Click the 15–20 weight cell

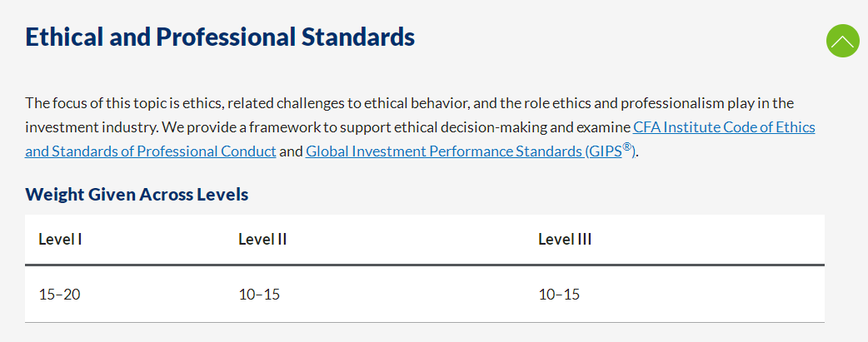[x=59, y=295]
